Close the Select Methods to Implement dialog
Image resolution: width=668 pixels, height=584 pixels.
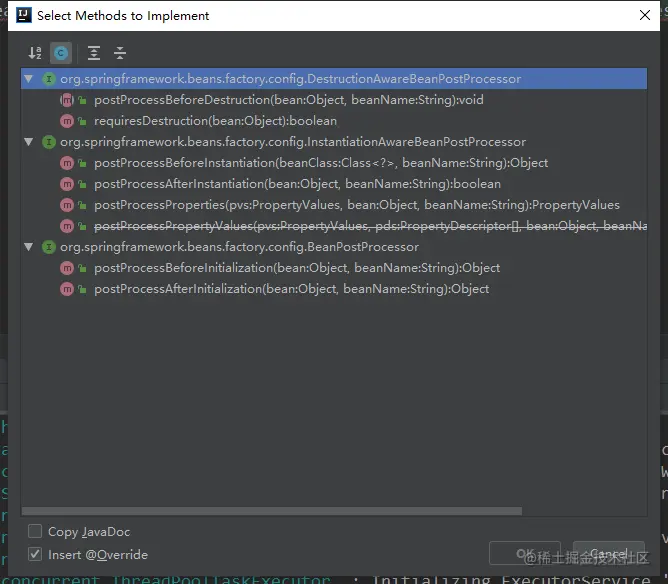click(645, 15)
